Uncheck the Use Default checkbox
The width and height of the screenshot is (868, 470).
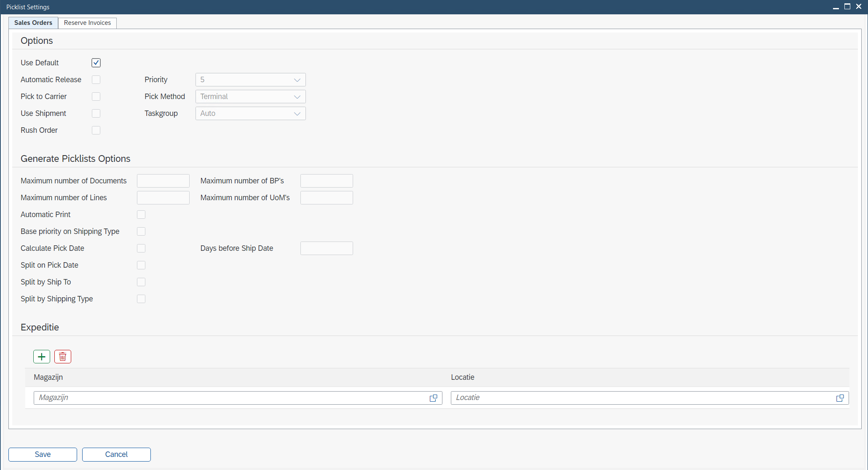click(96, 63)
